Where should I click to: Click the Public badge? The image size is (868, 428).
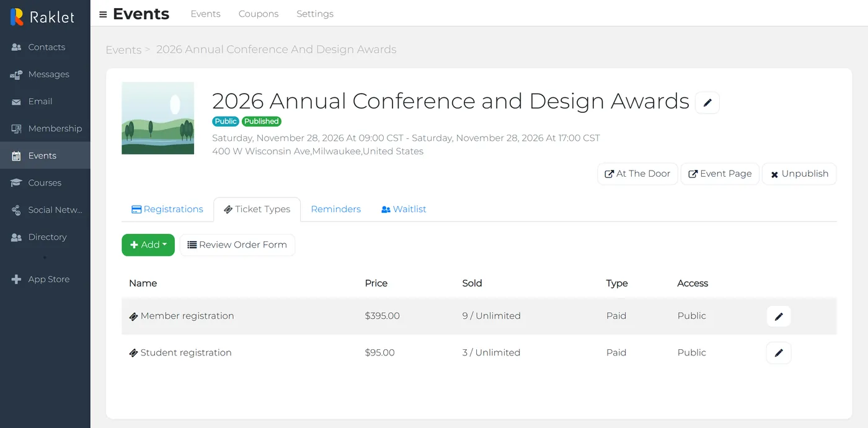[226, 122]
